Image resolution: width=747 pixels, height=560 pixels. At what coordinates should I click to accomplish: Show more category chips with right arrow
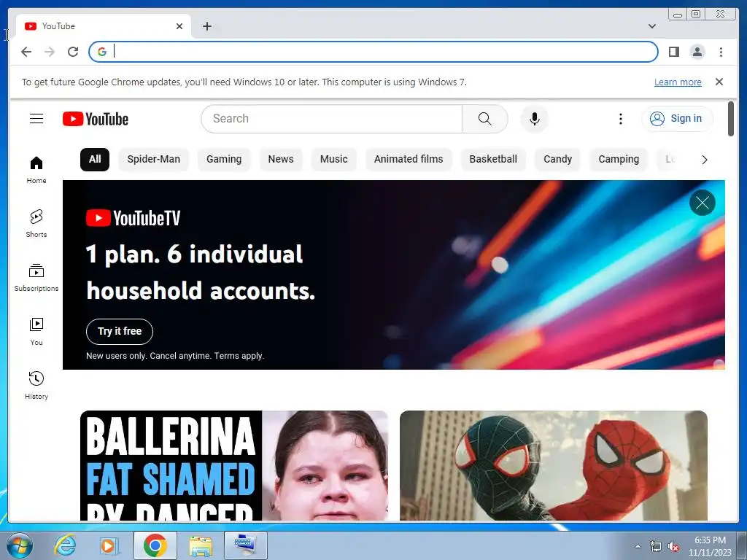704,160
